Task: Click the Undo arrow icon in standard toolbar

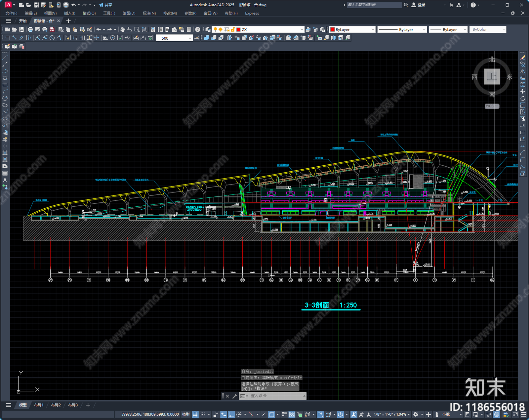Action: pos(99,29)
